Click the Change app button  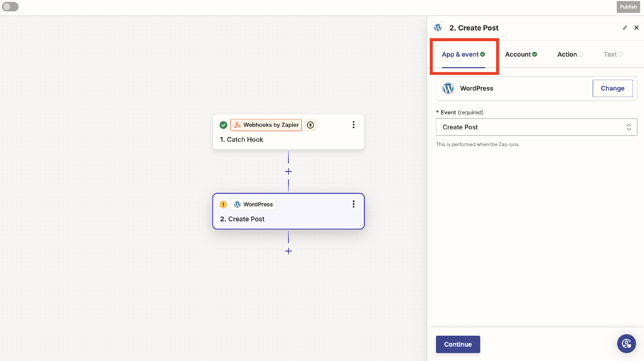(x=612, y=88)
